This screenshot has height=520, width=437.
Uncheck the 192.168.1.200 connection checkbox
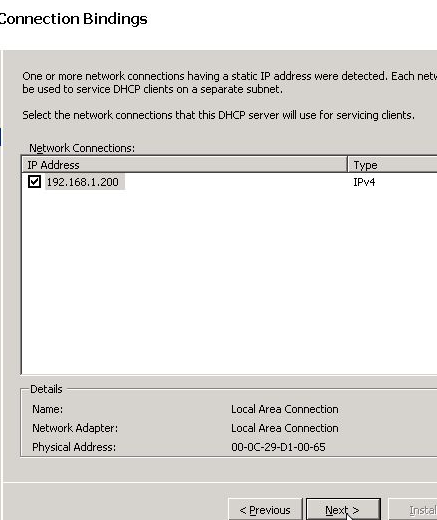pyautogui.click(x=34, y=182)
